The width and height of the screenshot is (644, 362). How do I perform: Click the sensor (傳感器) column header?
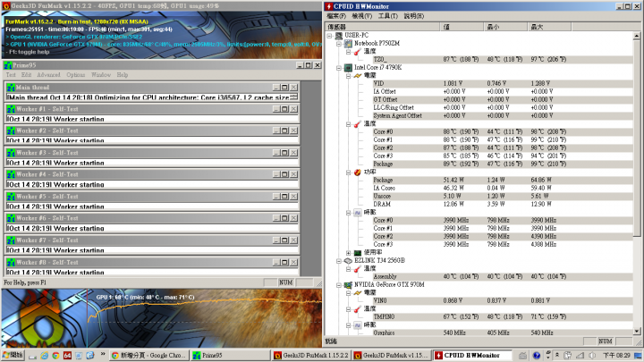(383, 27)
